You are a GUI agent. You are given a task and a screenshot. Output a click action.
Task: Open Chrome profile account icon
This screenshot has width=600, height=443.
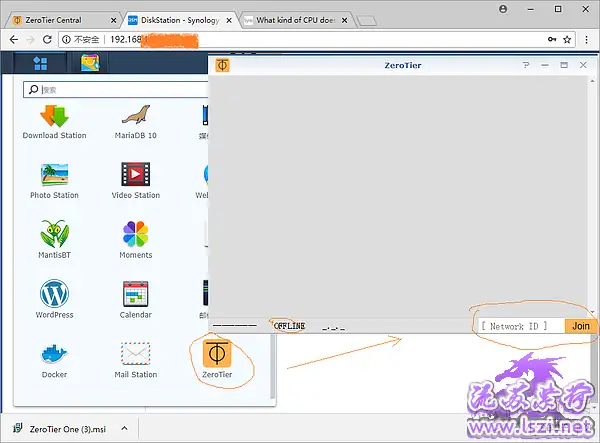[503, 9]
